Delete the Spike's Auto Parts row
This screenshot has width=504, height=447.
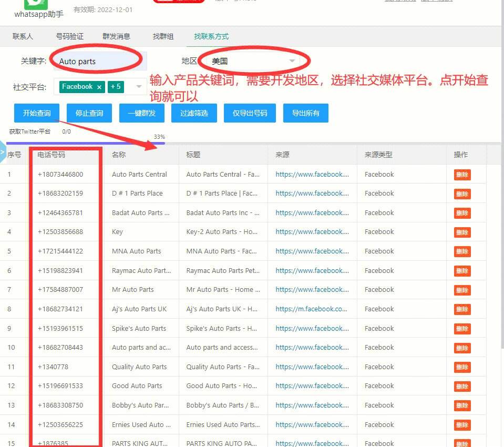[x=462, y=329]
